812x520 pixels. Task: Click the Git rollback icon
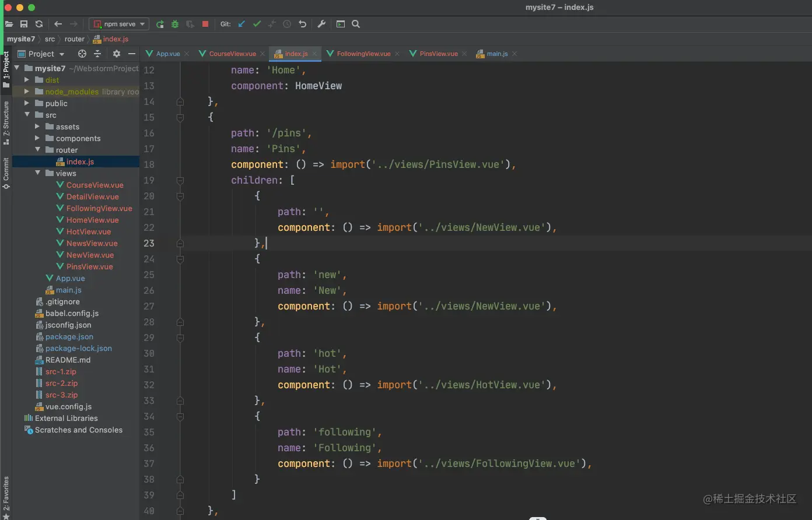pyautogui.click(x=302, y=24)
